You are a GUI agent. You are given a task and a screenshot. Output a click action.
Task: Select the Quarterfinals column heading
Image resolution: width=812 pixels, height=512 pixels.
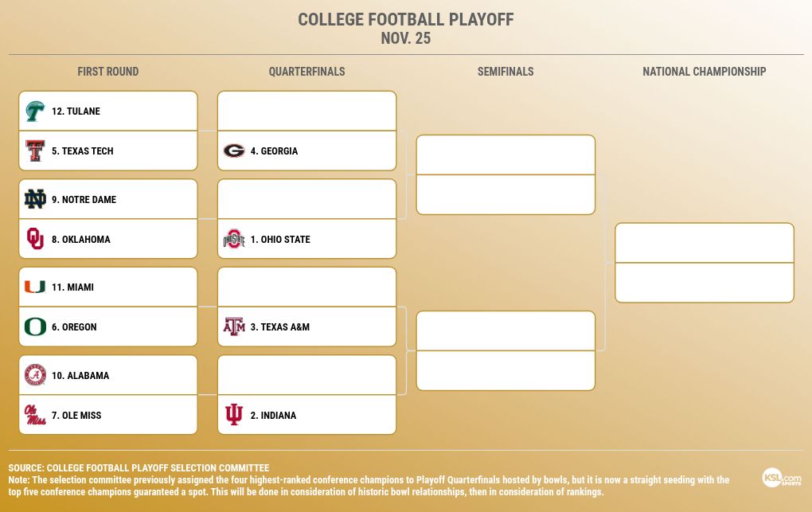click(306, 72)
